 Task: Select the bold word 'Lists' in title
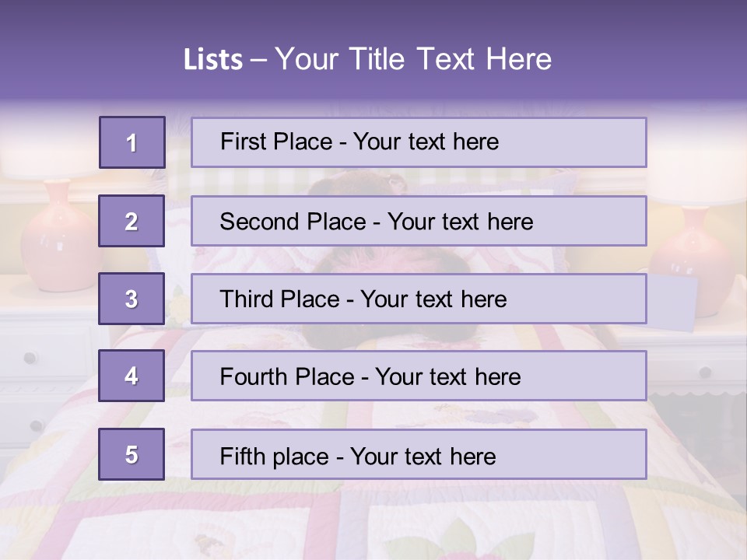point(213,60)
